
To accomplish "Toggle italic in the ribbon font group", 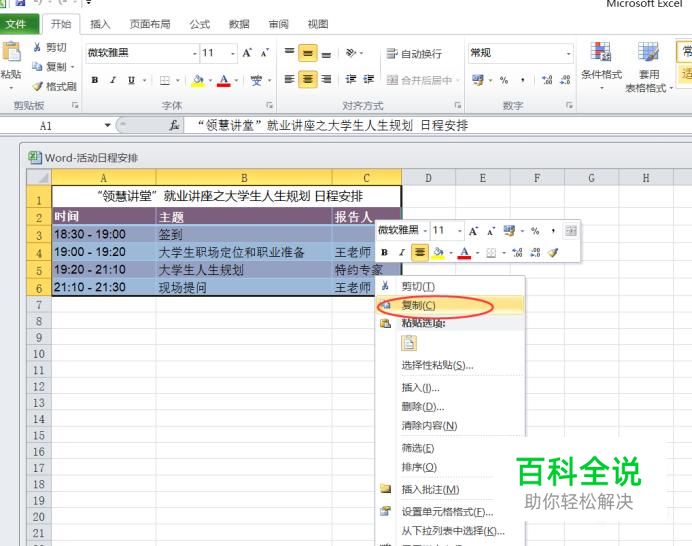I will pos(113,80).
